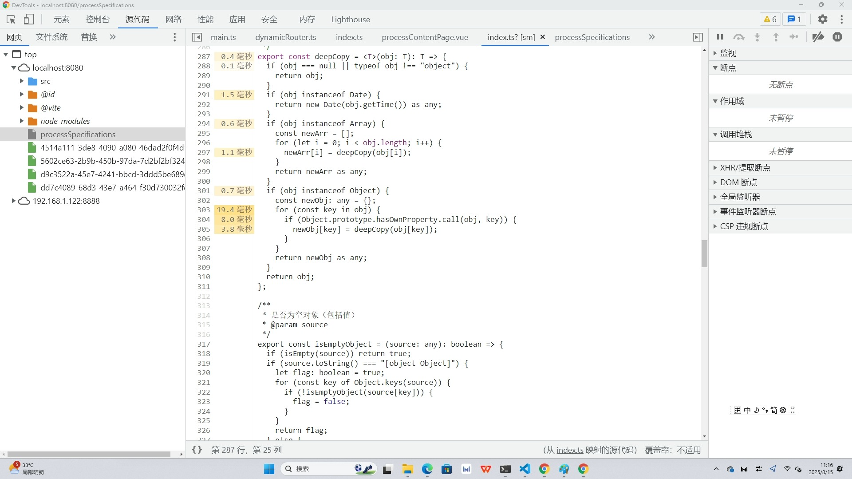
Task: Open the Windows Start menu
Action: (x=269, y=469)
